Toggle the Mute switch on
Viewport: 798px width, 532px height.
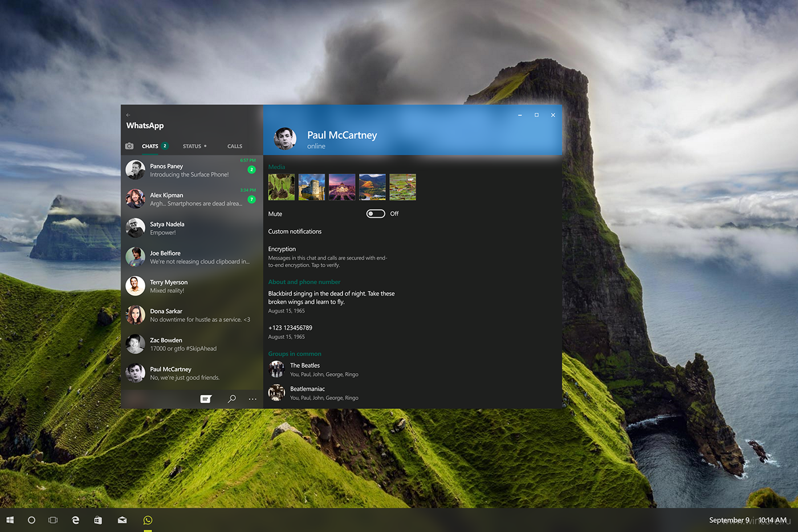click(x=376, y=214)
